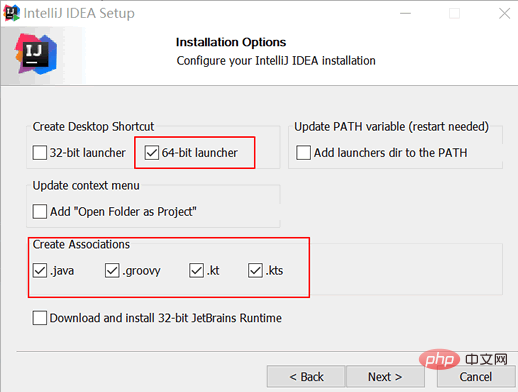Viewport: 518px width, 392px height.
Task: Click the IntelliJ IDEA title bar icon
Action: coord(11,13)
